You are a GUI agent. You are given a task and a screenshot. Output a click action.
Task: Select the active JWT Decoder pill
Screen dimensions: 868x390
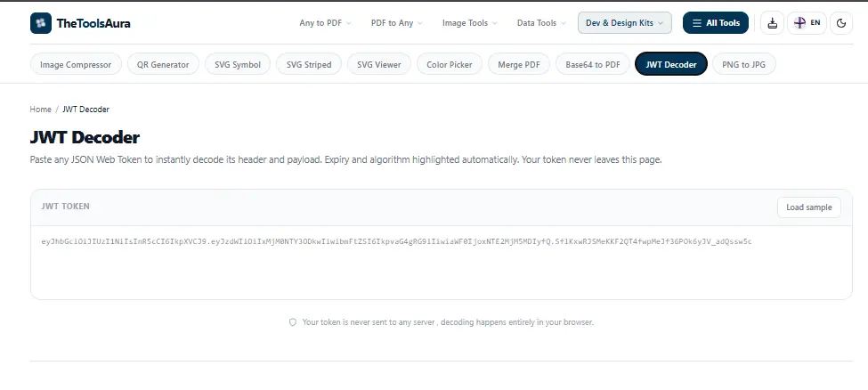(671, 64)
